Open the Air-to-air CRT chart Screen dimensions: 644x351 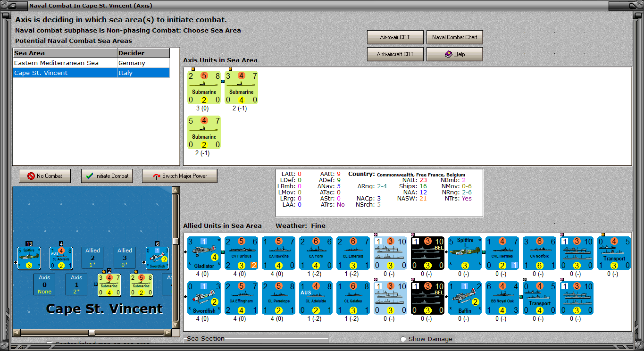coord(395,37)
